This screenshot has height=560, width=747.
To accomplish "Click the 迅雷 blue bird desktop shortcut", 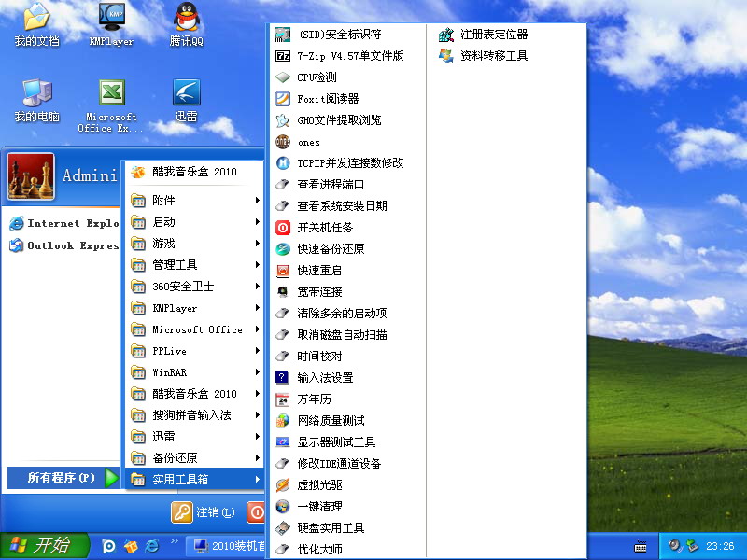I will pos(186,100).
